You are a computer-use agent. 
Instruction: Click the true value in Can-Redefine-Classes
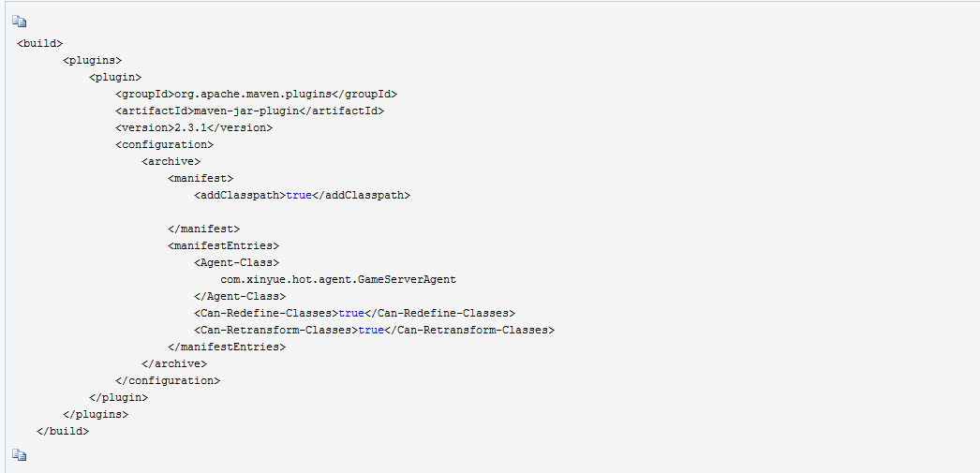pos(351,313)
